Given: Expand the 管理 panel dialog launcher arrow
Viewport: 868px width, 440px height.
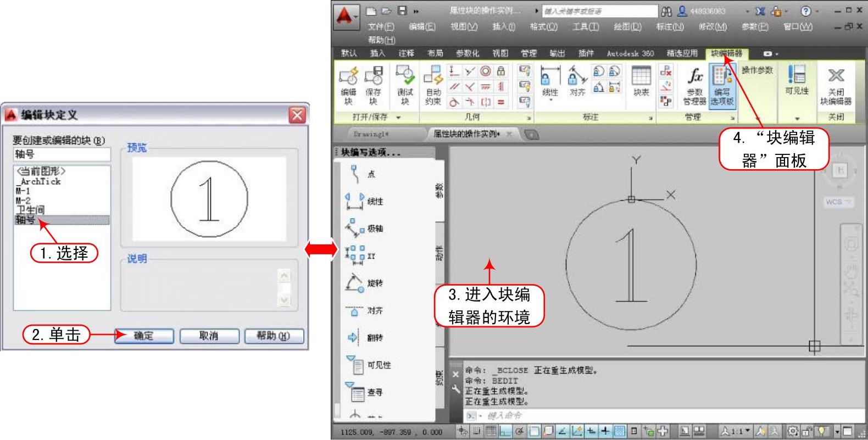Looking at the screenshot, I should click(x=733, y=118).
